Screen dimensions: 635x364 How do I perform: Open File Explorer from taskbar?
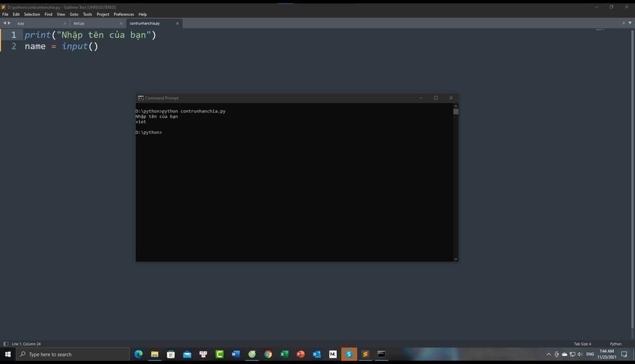click(154, 354)
